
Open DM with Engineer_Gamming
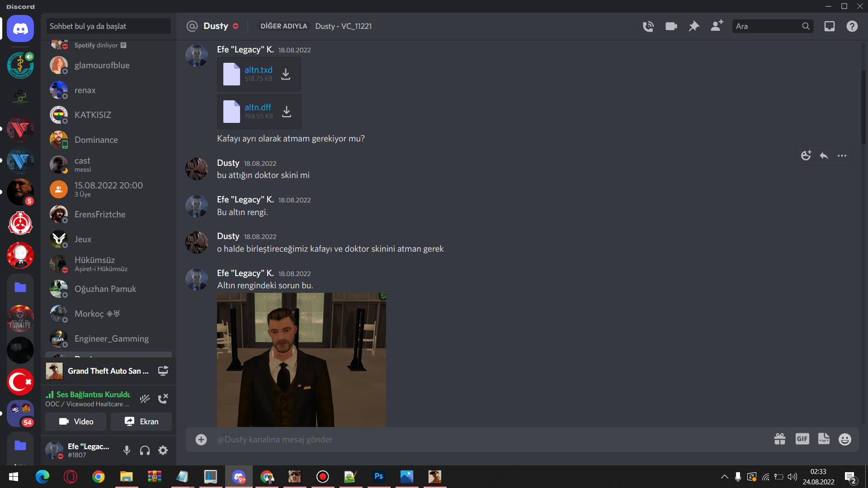point(108,338)
